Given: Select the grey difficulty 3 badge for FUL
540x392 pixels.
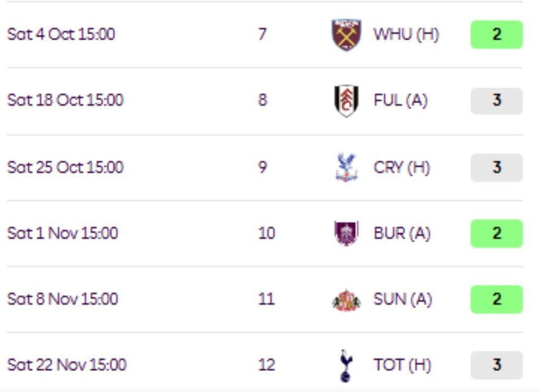Looking at the screenshot, I should tap(497, 101).
